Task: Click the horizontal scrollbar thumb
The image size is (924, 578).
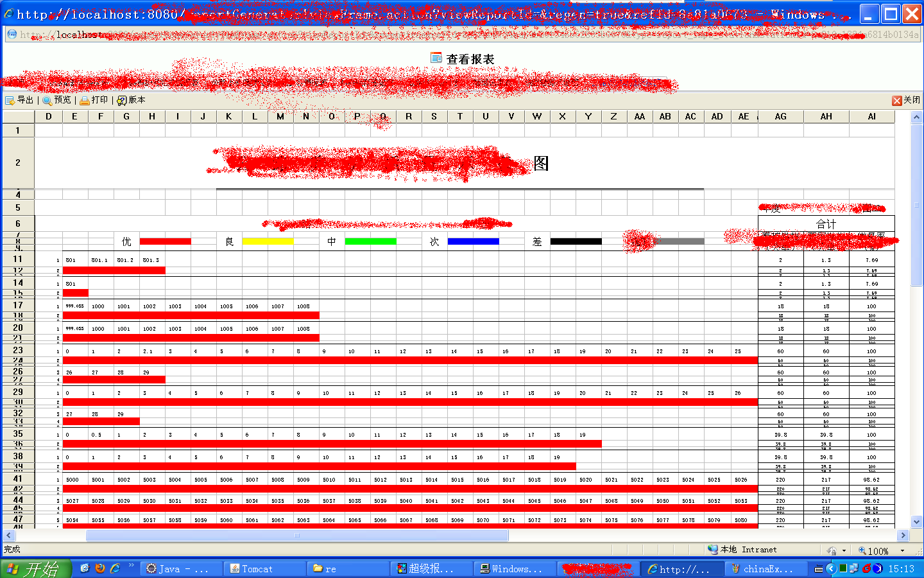Action: click(x=297, y=535)
